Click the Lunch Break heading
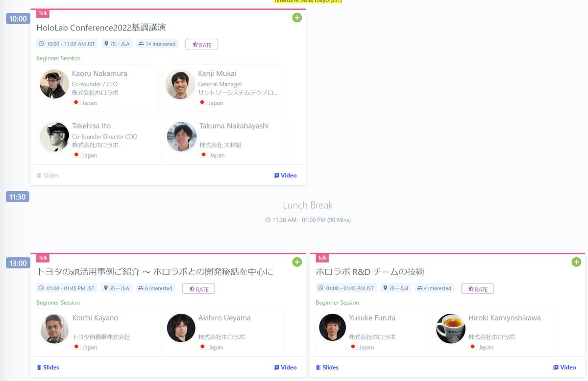 [308, 205]
